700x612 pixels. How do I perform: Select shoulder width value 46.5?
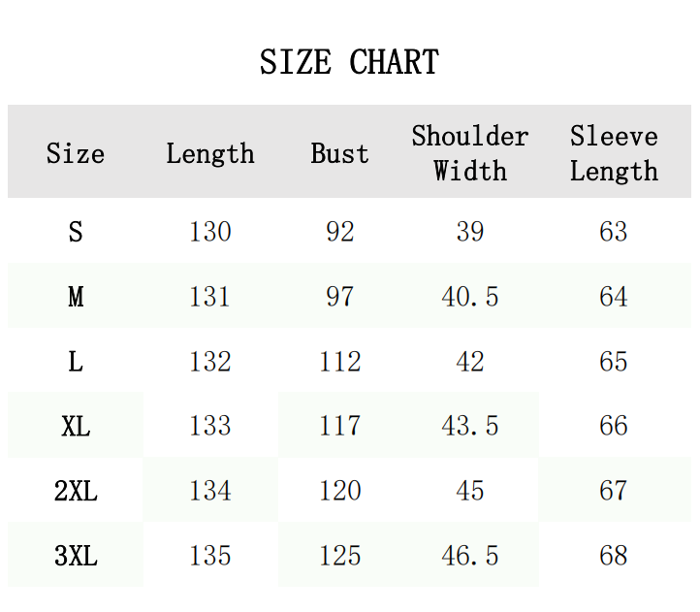(470, 556)
